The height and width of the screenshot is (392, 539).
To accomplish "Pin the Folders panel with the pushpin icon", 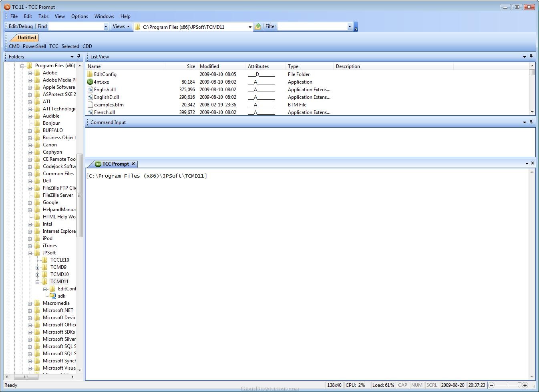I will (78, 56).
